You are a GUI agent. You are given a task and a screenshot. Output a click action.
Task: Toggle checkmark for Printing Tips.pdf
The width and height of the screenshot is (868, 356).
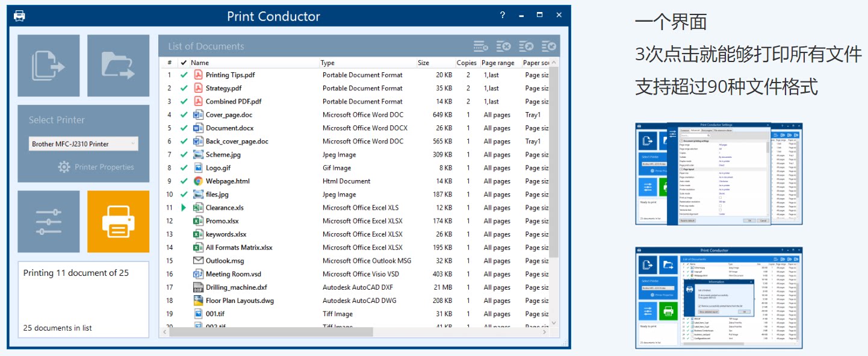(x=184, y=75)
